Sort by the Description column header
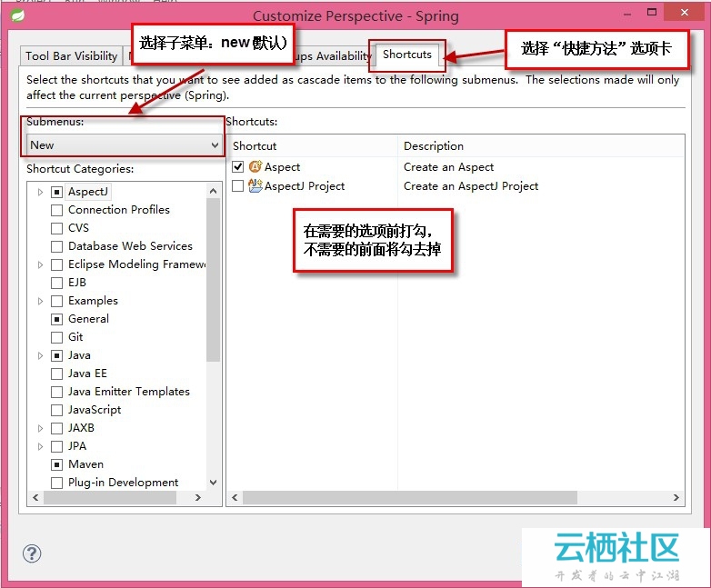Screen dimensions: 711x588 coord(541,146)
